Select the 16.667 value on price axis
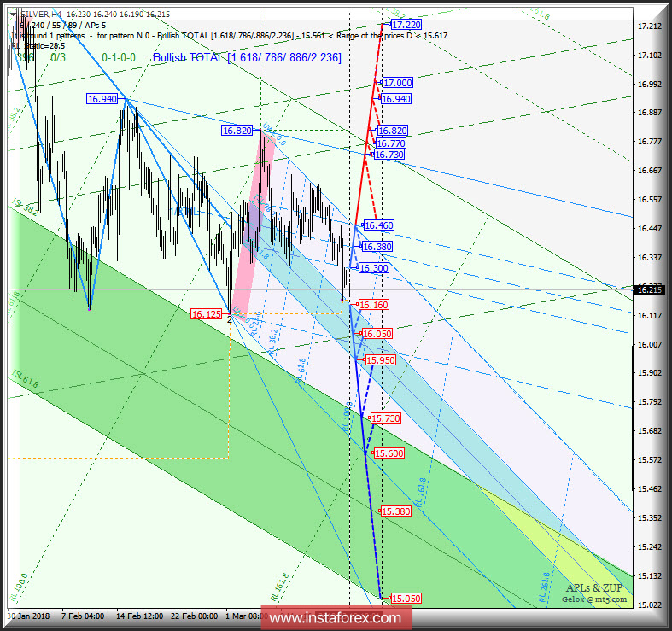 point(649,171)
